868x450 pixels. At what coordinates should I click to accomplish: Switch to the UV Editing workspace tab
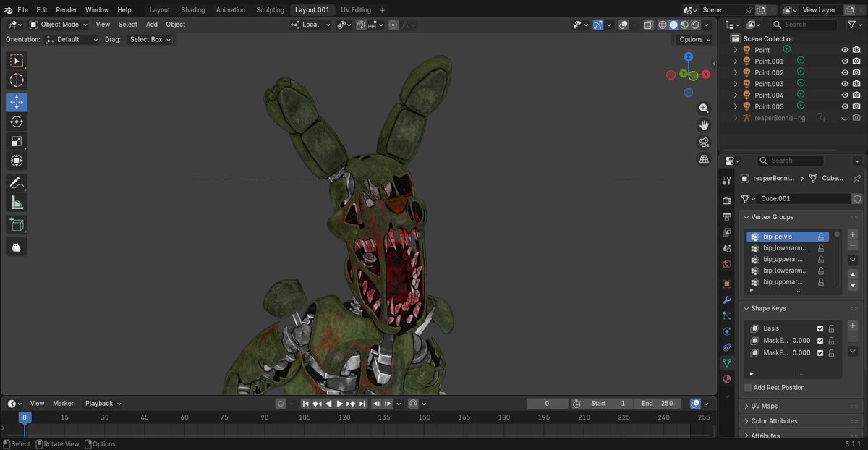click(x=356, y=10)
